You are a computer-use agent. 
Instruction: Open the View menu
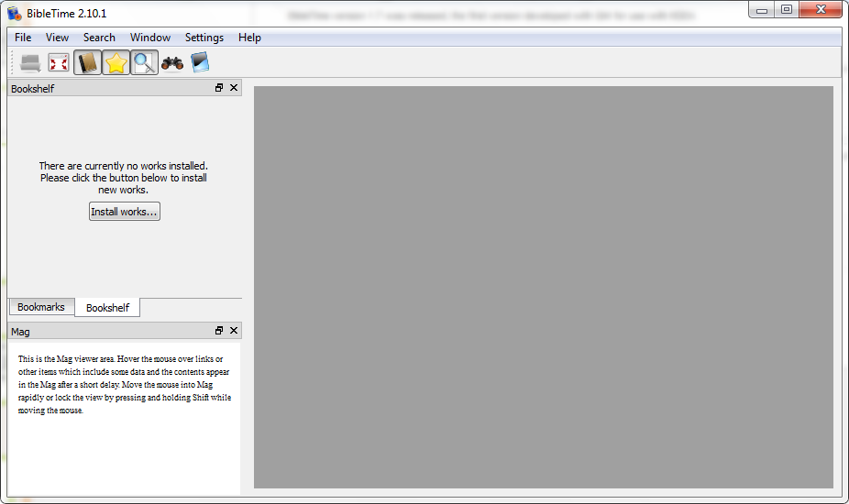pos(57,38)
